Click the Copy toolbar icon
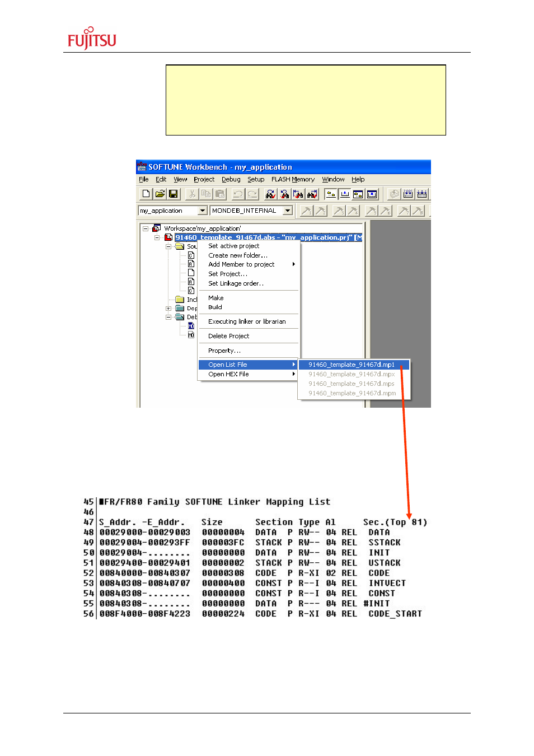 206,194
